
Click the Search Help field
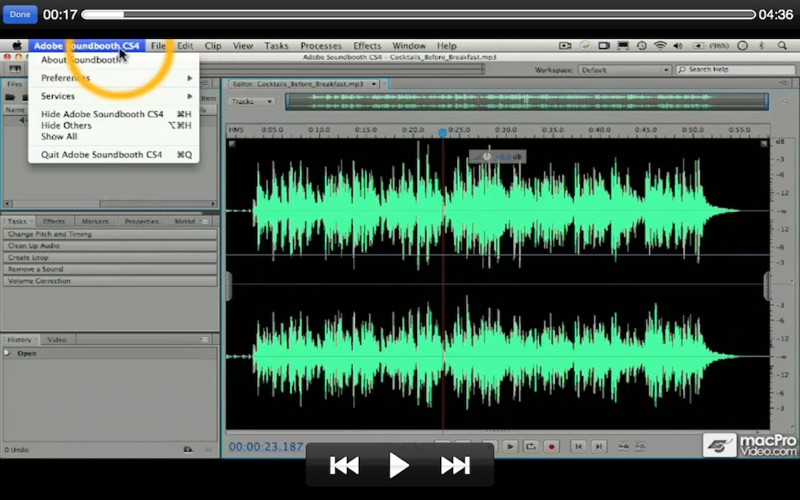[x=735, y=69]
